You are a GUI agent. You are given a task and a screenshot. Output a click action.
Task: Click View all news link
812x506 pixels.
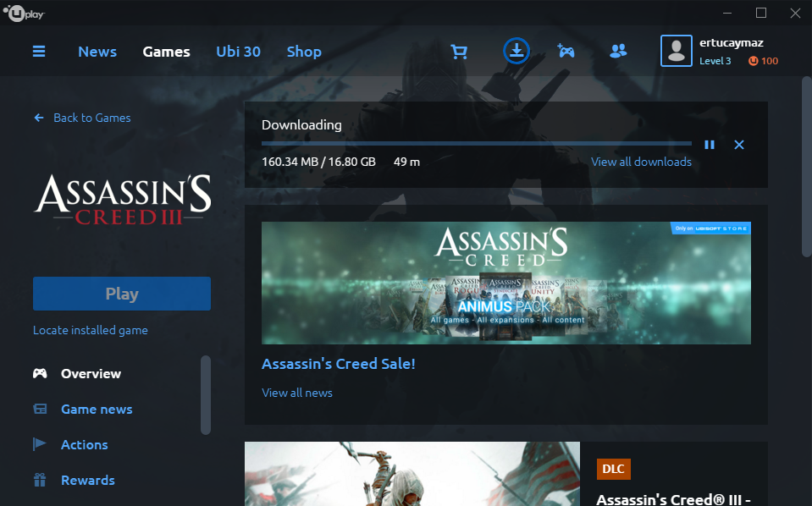point(297,393)
